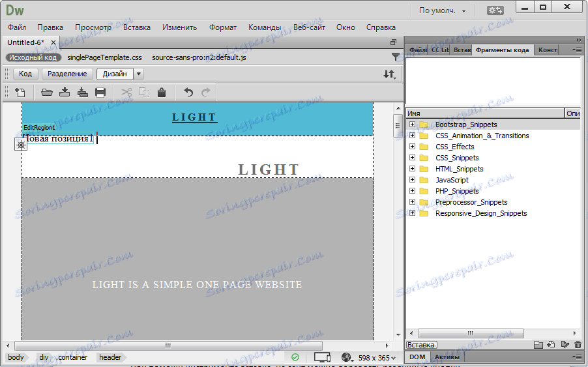Open the Вставка menu
588x367 pixels.
[136, 27]
